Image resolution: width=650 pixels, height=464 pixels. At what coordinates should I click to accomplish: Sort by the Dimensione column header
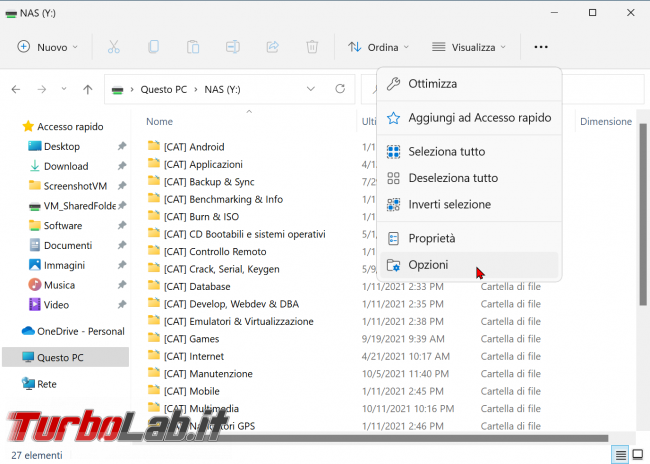[606, 121]
